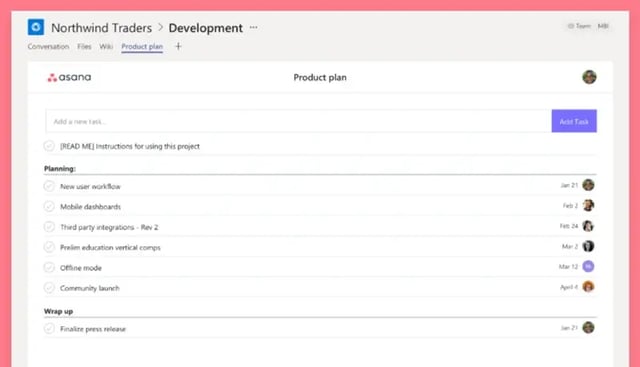Click the Product plan title in Asana header

coord(320,77)
